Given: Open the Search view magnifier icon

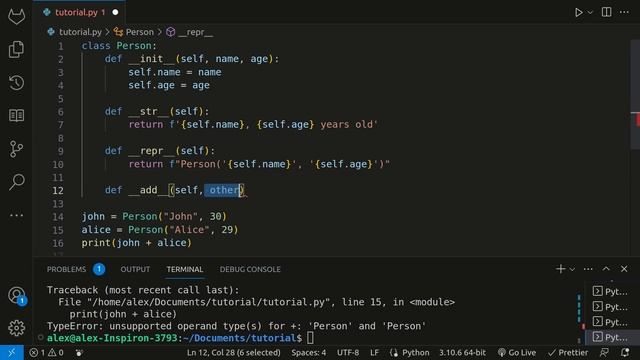Looking at the screenshot, I should (x=16, y=182).
